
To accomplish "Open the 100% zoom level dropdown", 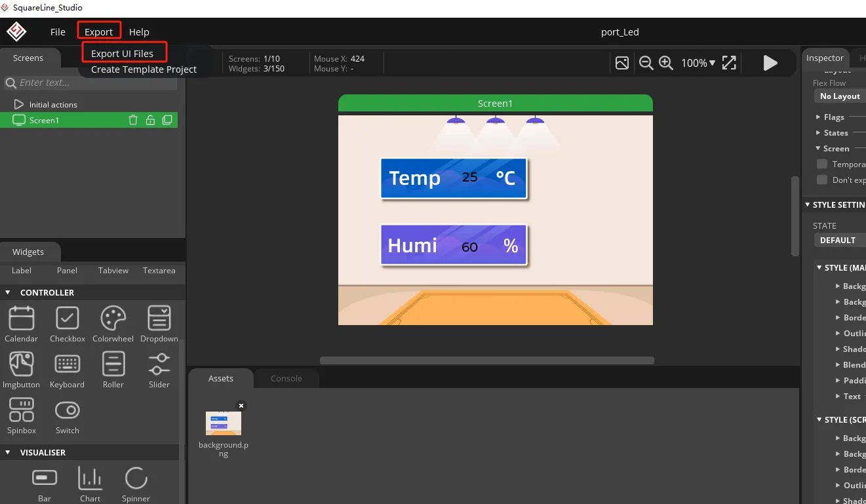I will coord(698,63).
